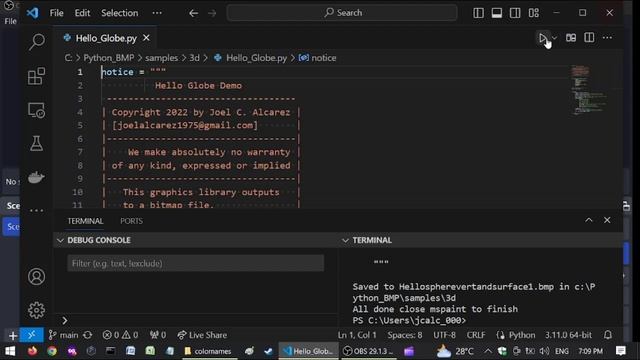Go back in navigation history

(193, 13)
